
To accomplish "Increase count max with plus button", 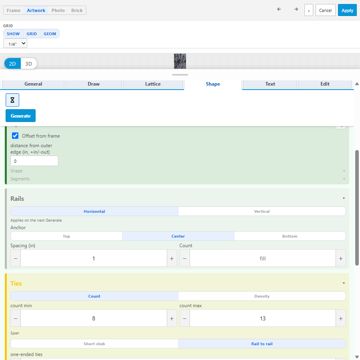I will coord(340,318).
